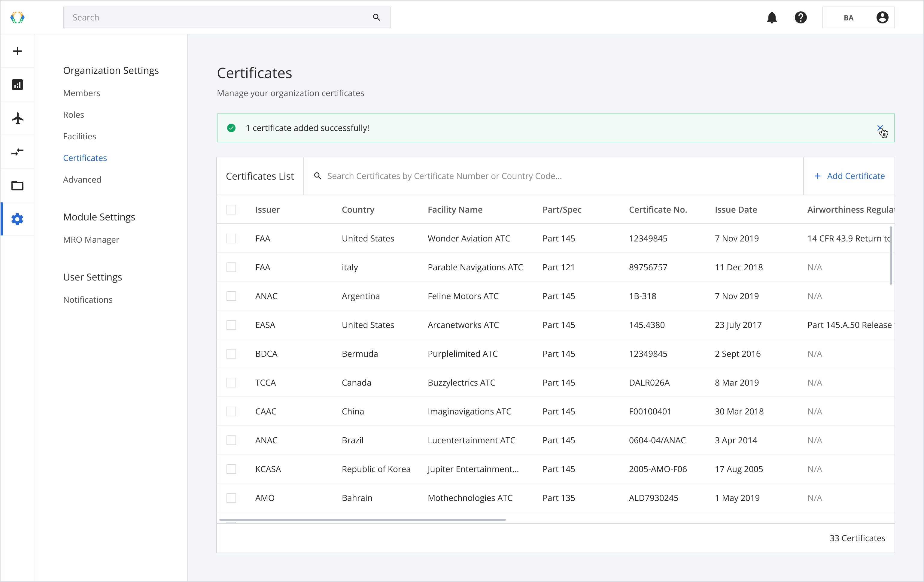
Task: Click certificate number 0604-04/ANAC
Action: tap(657, 440)
